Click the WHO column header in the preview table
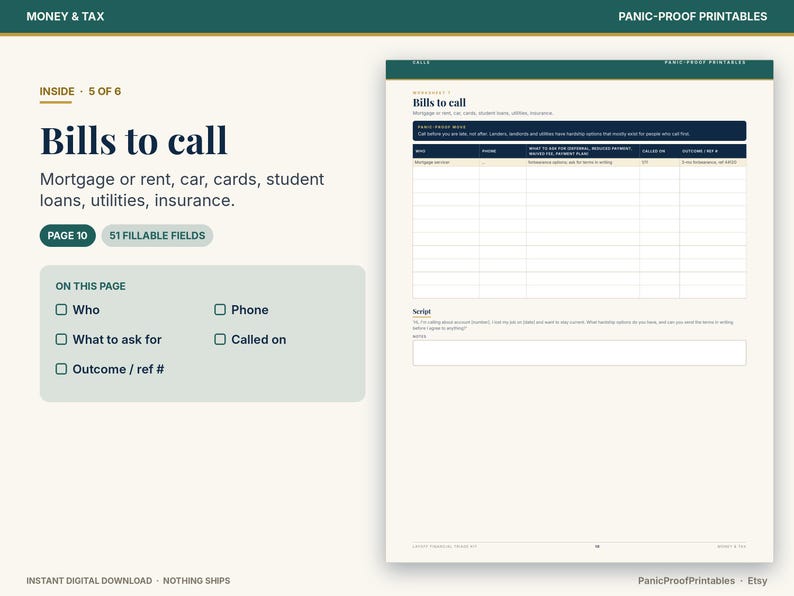Image resolution: width=794 pixels, height=596 pixels. (446, 151)
